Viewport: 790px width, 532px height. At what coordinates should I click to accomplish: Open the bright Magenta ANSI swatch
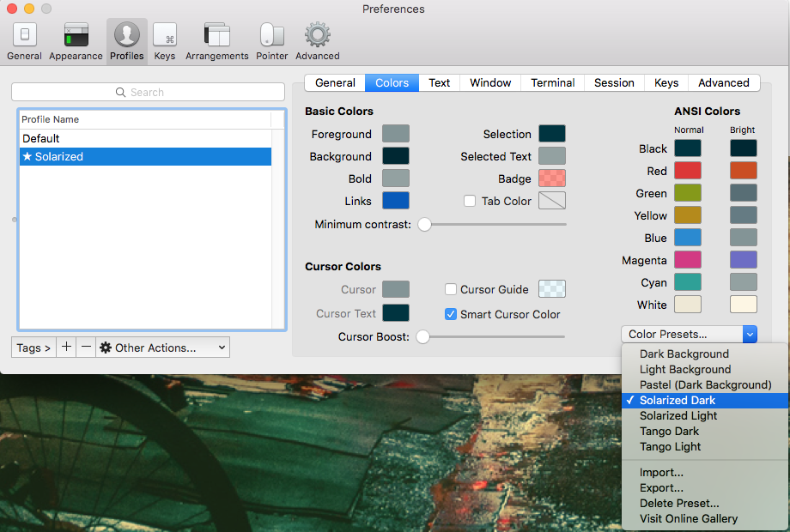click(x=743, y=260)
